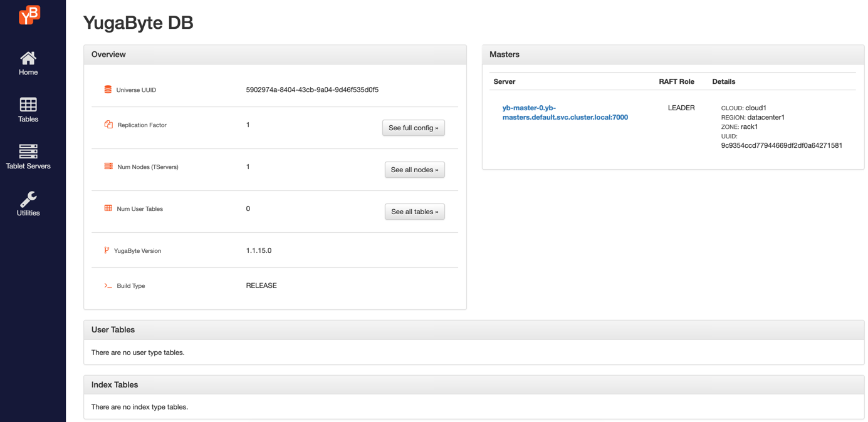Click the RAFT Role column header
This screenshot has width=868, height=422.
click(x=676, y=81)
